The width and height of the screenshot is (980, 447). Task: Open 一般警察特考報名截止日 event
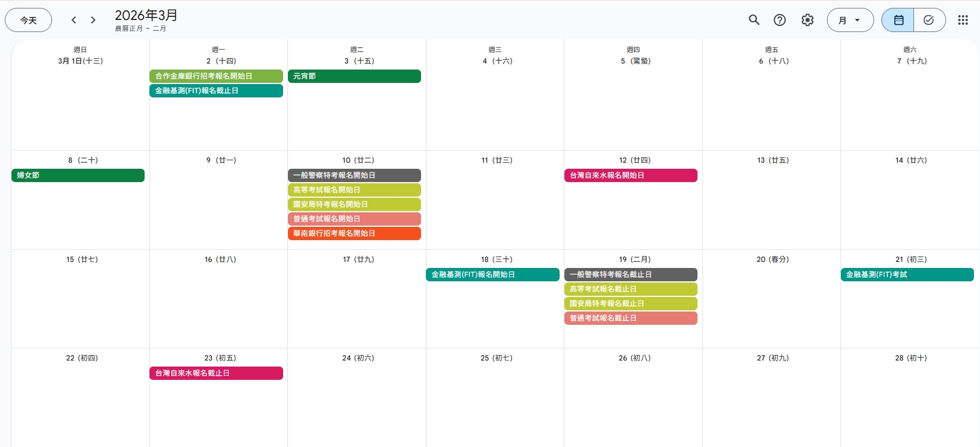[630, 275]
